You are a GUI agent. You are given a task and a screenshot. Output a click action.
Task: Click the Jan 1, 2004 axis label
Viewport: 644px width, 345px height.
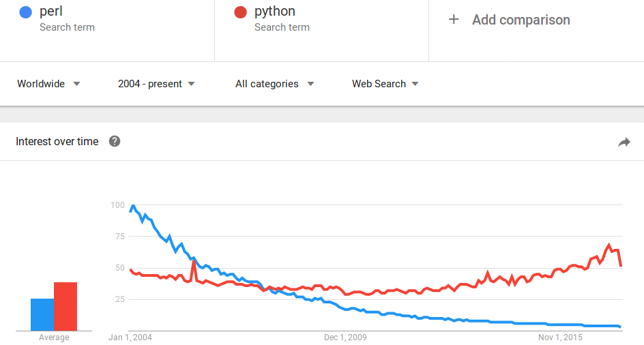[x=130, y=337]
